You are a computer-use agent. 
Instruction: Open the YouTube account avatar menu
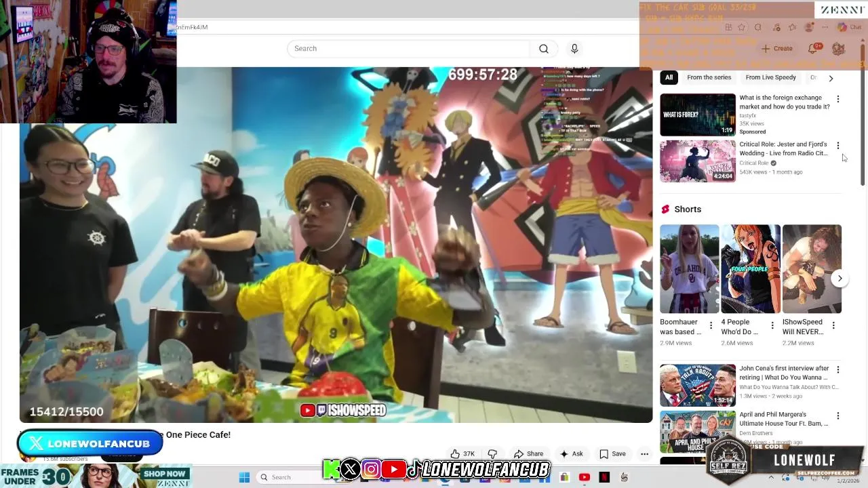point(839,49)
